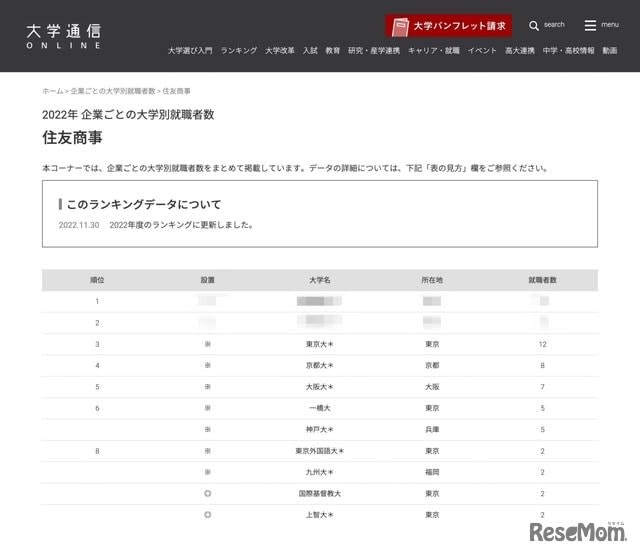The height and width of the screenshot is (555, 640).
Task: Click the ※ symbol in 東京大 row
Action: point(208,344)
